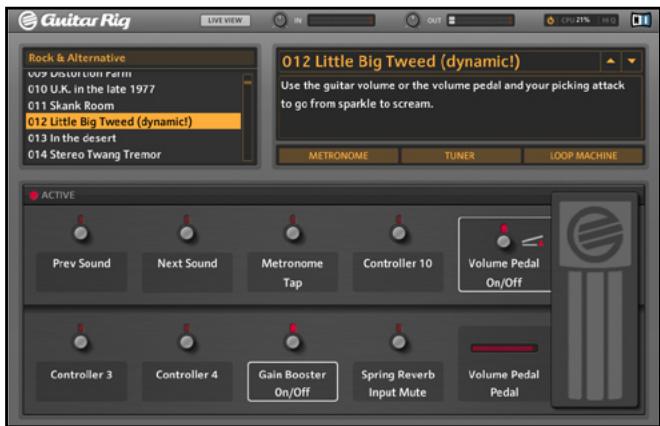660x426 pixels.
Task: Click the Controller 4 label button
Action: click(187, 381)
